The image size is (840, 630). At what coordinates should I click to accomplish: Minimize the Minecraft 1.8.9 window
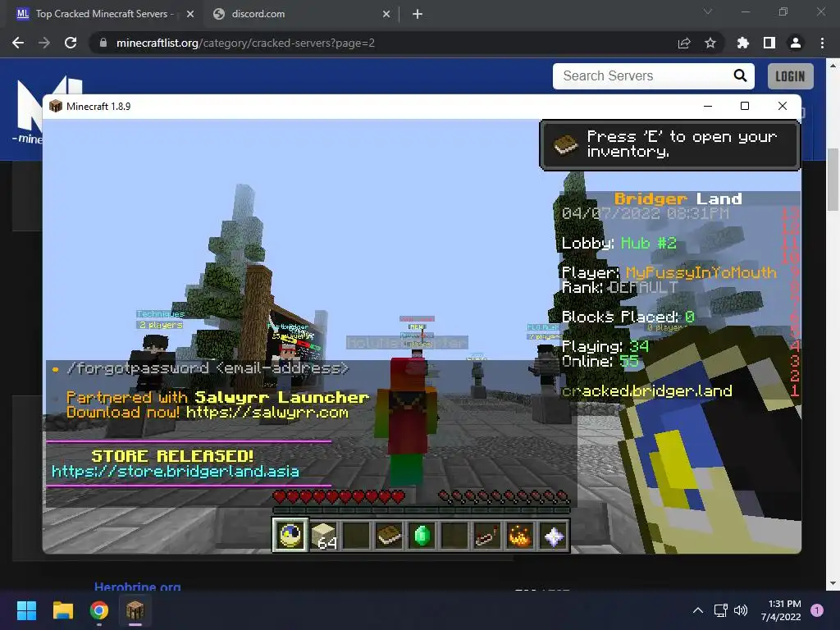tap(708, 106)
